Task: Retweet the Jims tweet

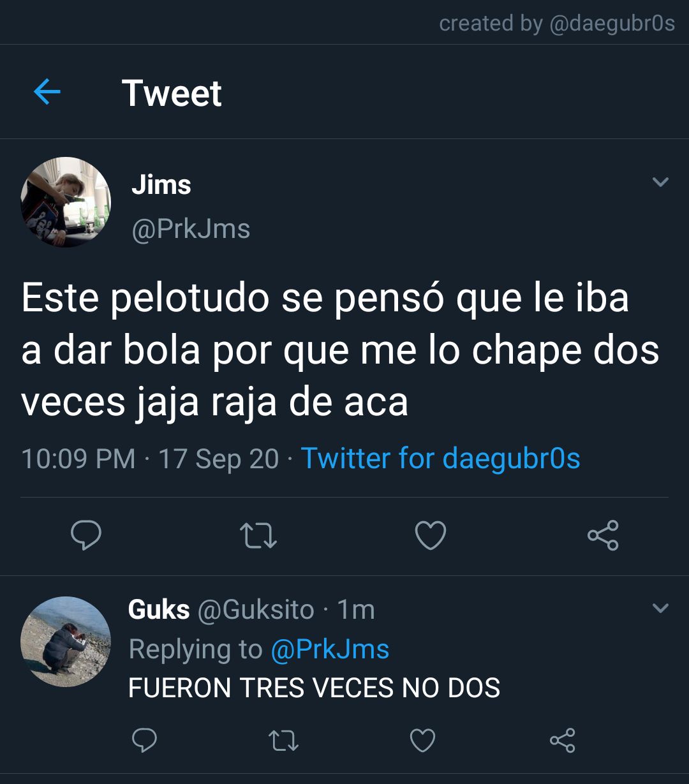Action: point(258,535)
